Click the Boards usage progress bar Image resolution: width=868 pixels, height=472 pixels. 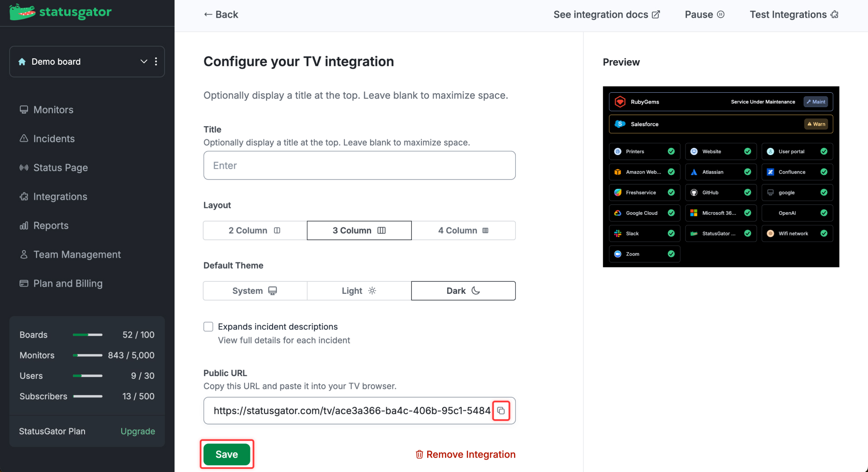pos(88,335)
